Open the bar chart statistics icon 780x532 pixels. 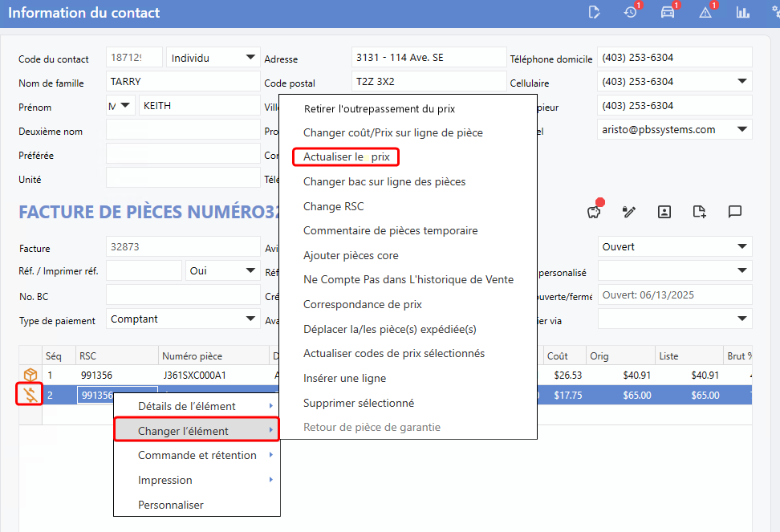[x=743, y=12]
